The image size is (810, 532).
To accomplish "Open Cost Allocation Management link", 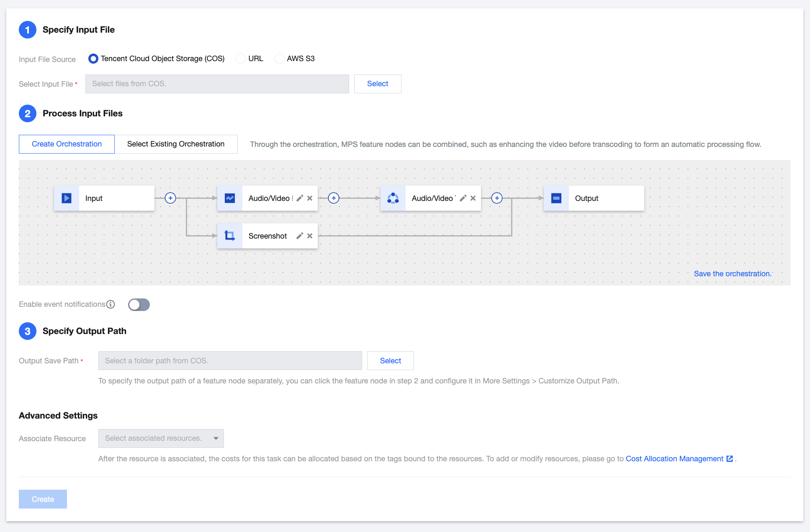I will [x=674, y=459].
